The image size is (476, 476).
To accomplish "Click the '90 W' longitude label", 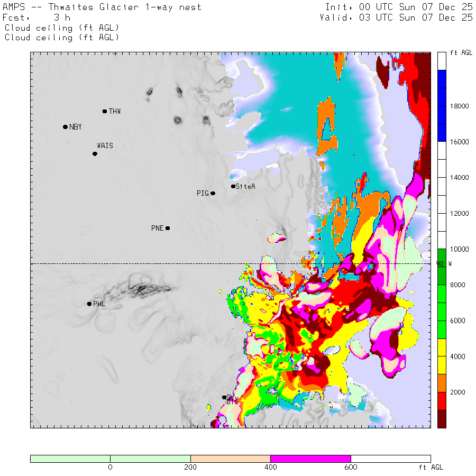I will (444, 264).
